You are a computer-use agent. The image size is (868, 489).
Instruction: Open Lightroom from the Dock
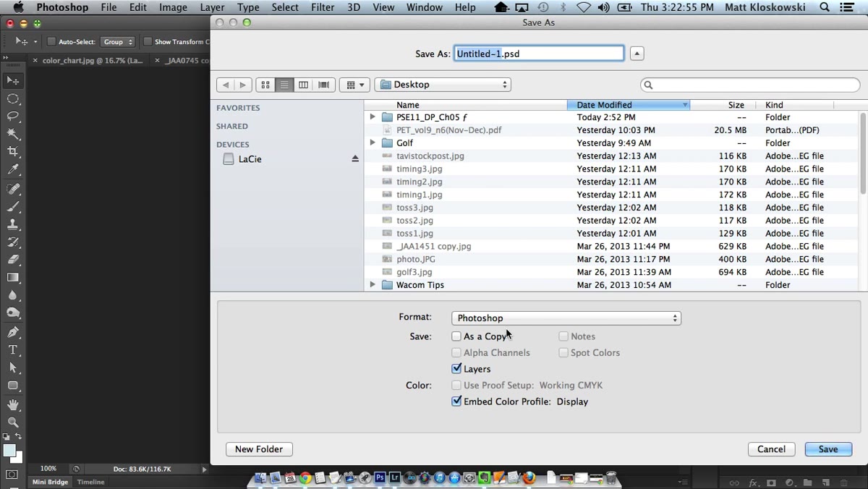pos(395,478)
